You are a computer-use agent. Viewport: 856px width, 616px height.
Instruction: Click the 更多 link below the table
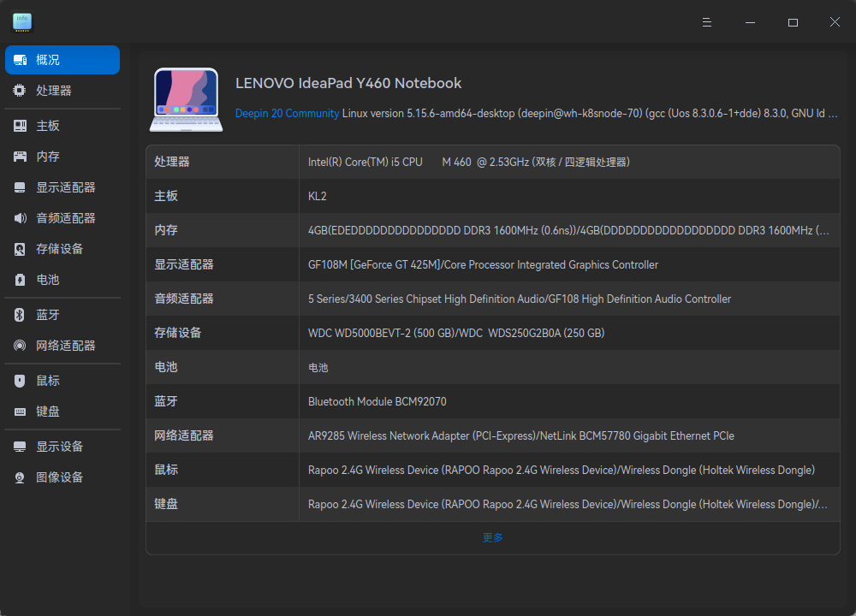(x=493, y=538)
